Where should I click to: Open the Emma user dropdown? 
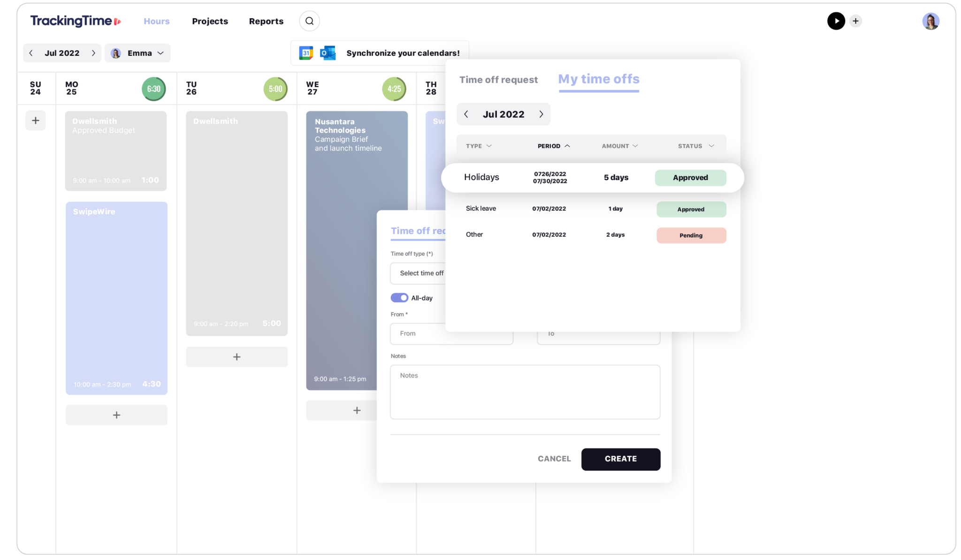point(137,53)
